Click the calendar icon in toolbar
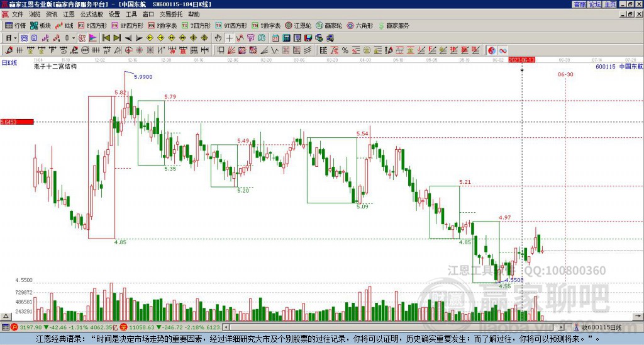Screen dimensions: 644x345 tap(275, 38)
